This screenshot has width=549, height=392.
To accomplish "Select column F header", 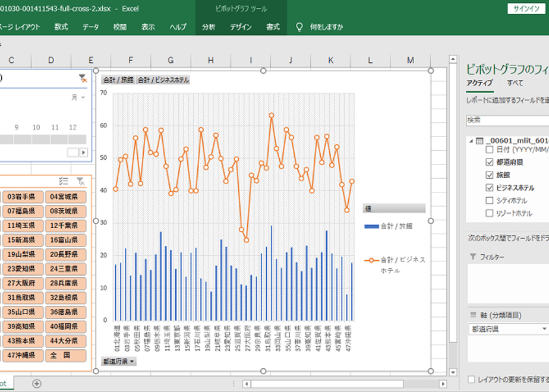I will [131, 61].
